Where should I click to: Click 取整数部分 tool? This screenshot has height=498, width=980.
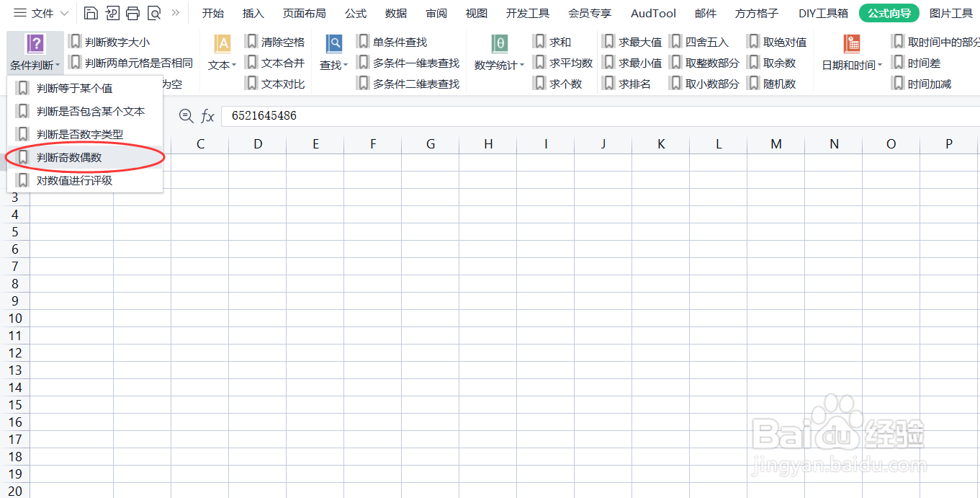pos(704,63)
